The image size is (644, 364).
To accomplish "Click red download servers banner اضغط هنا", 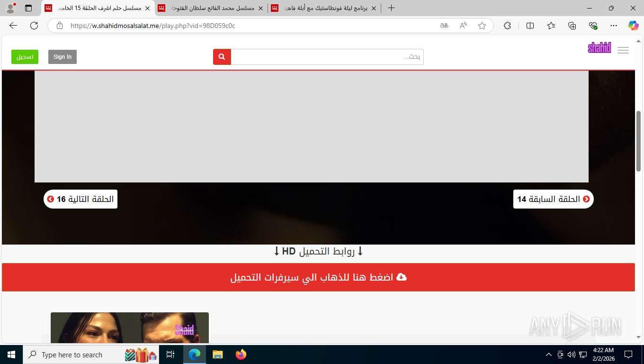I will click(318, 277).
